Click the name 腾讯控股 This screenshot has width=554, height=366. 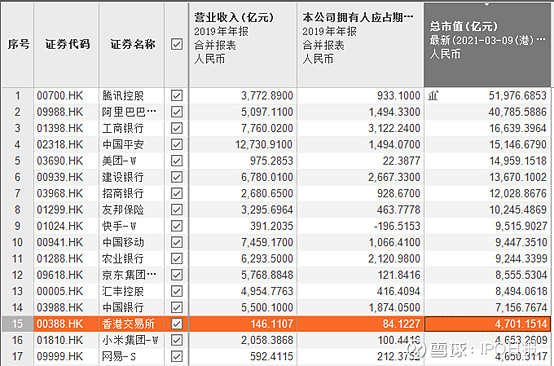click(x=123, y=96)
